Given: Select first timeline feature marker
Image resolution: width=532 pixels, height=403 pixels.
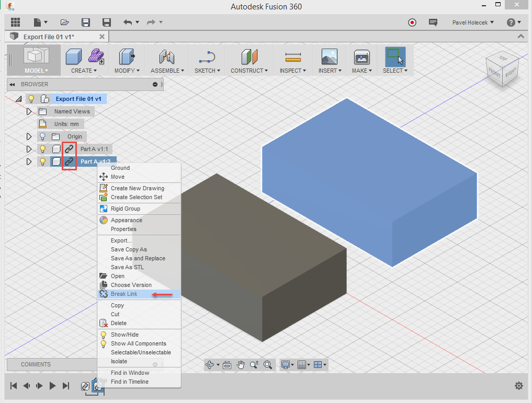Looking at the screenshot, I should tap(85, 386).
